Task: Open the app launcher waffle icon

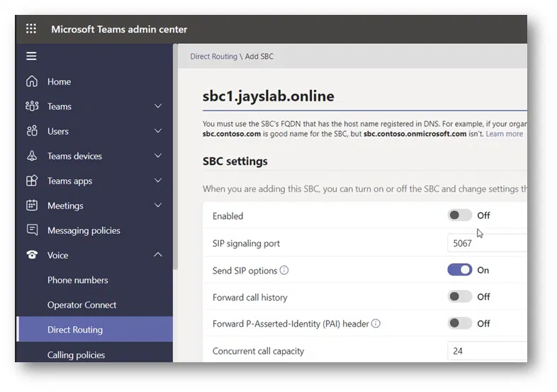Action: (31, 29)
